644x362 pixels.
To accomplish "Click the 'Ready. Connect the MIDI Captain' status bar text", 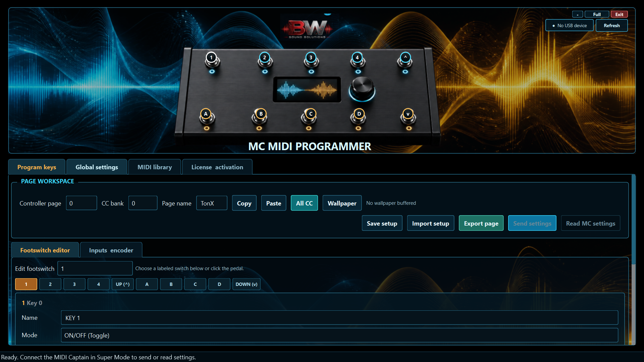I will 99,357.
